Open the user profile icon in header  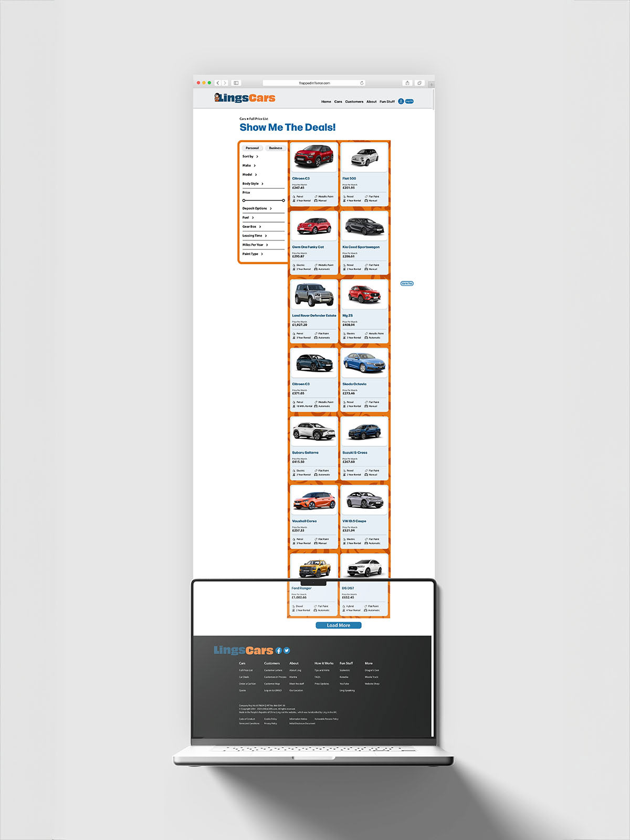(401, 101)
